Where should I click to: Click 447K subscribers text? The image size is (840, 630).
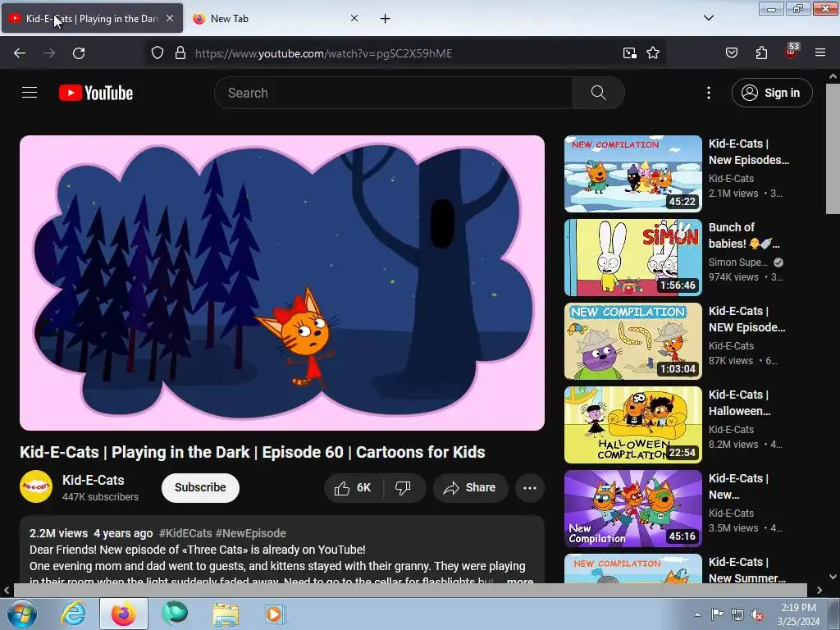(100, 497)
